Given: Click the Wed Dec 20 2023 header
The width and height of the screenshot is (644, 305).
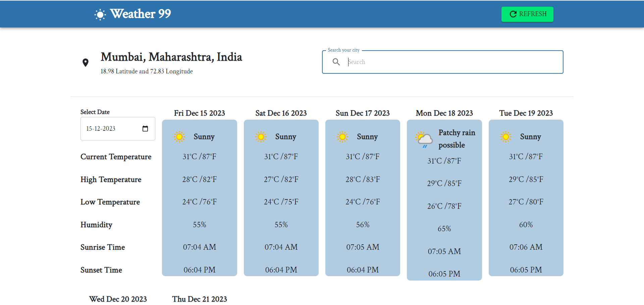Looking at the screenshot, I should click(x=118, y=299).
